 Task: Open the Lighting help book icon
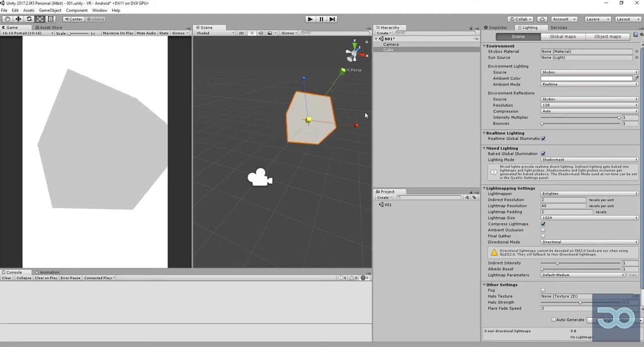635,35
